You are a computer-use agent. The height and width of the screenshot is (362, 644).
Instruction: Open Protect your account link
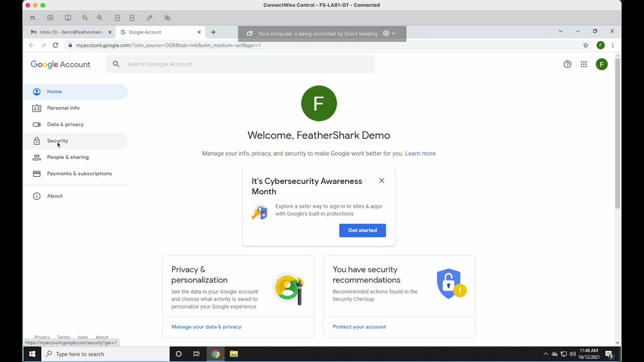[359, 327]
